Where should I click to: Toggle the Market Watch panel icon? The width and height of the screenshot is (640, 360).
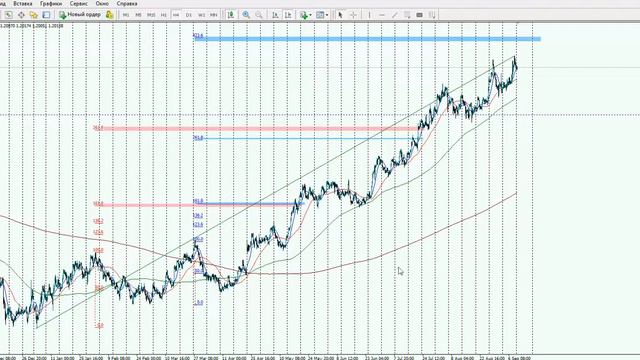pyautogui.click(x=9, y=15)
